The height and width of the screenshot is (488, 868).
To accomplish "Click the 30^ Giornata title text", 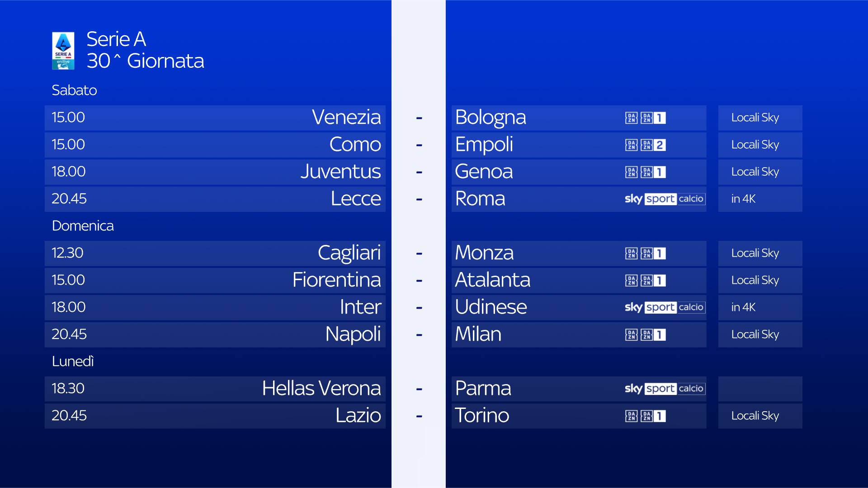I will (x=145, y=61).
